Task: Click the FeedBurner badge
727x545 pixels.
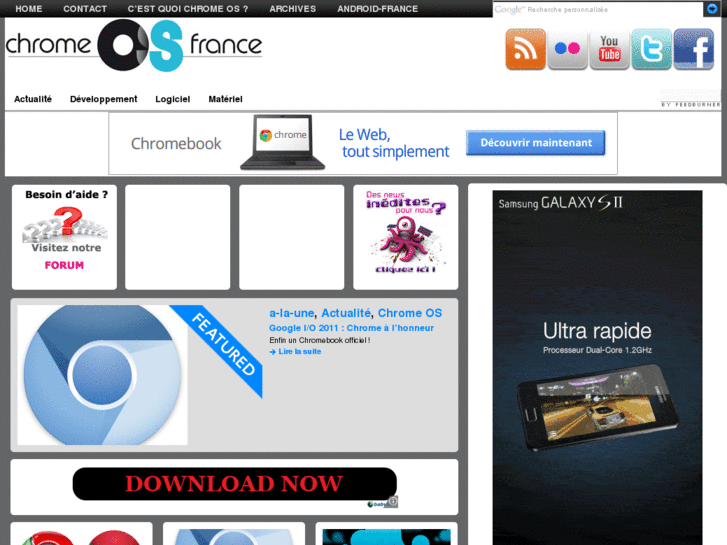Action: 690,99
